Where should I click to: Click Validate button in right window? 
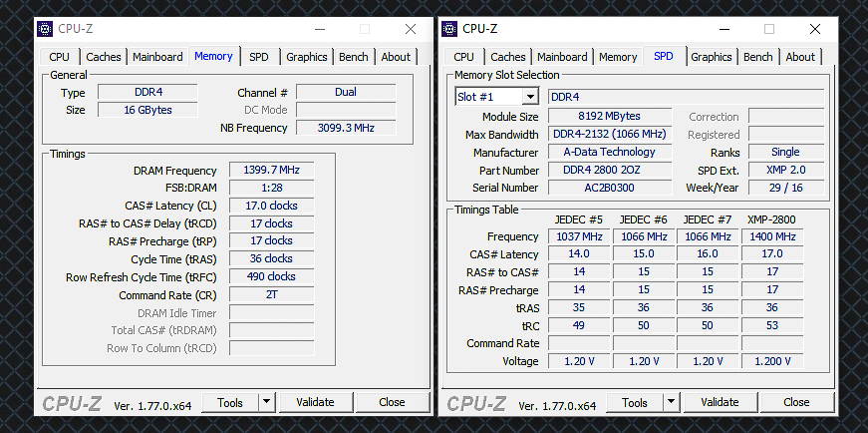[x=721, y=402]
